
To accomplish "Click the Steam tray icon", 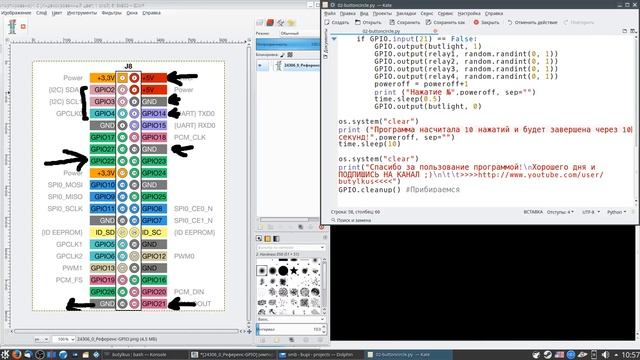I will 548,355.
